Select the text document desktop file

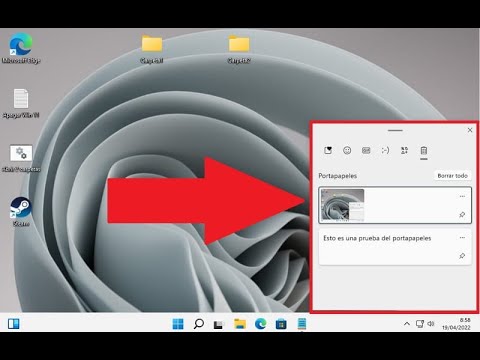pyautogui.click(x=21, y=103)
